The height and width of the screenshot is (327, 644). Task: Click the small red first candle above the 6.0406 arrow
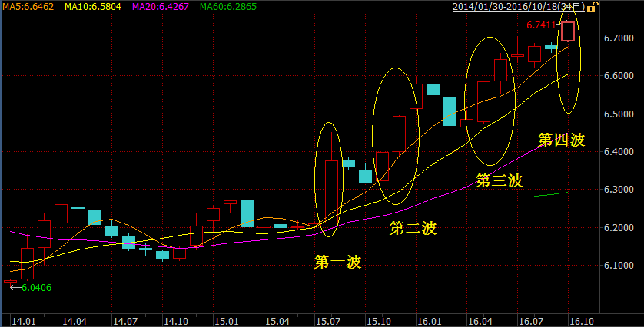[9, 282]
